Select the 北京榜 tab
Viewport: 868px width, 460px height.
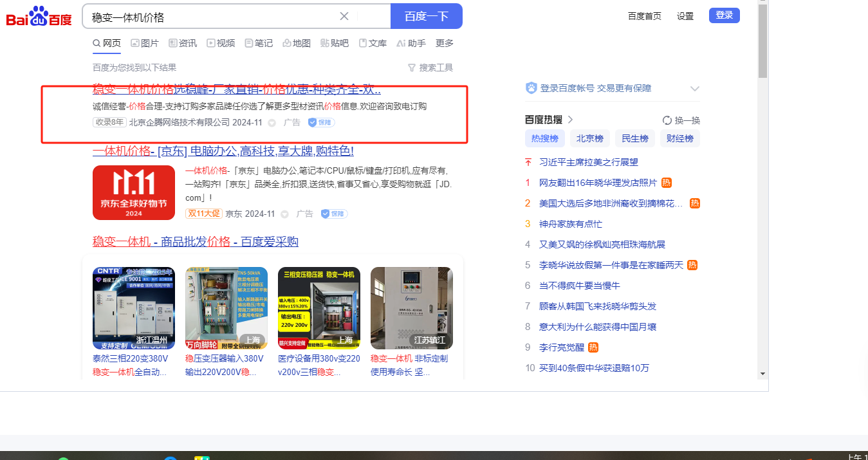tap(590, 138)
